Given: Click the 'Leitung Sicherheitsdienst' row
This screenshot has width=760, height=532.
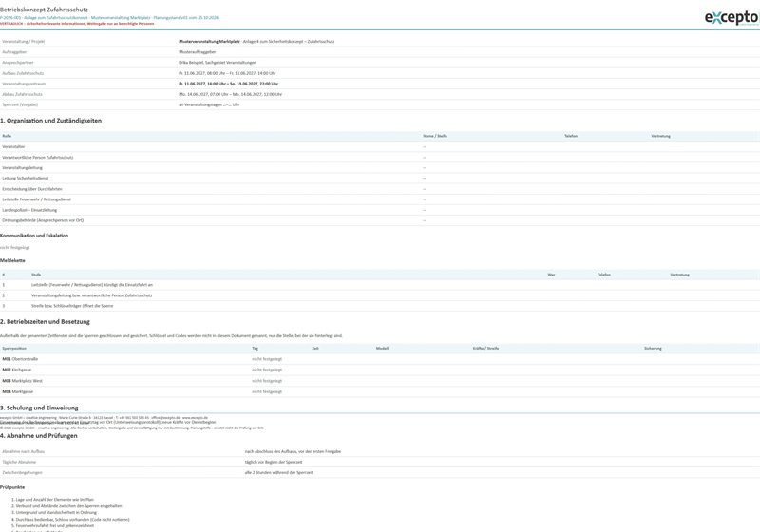Looking at the screenshot, I should click(380, 179).
